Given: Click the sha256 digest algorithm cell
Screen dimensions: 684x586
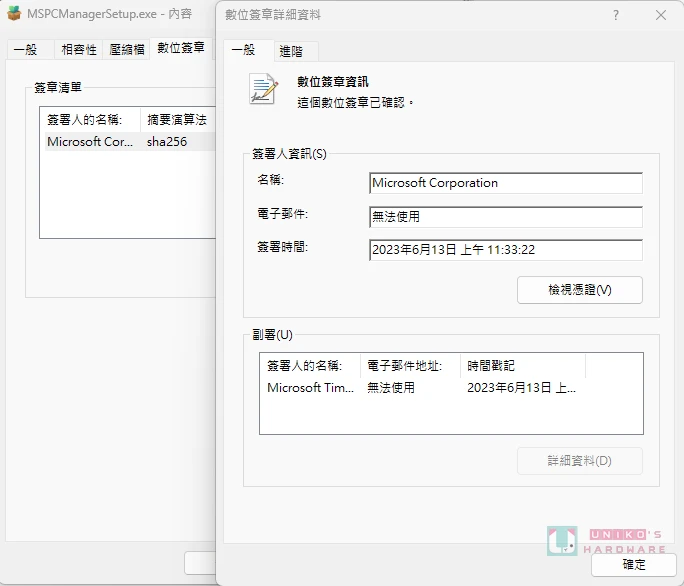Looking at the screenshot, I should click(167, 142).
